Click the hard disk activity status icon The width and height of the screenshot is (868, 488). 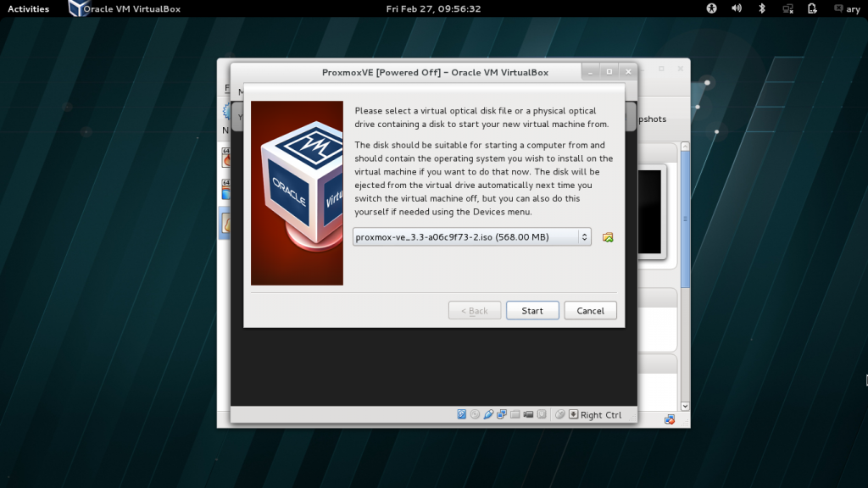[x=462, y=414]
